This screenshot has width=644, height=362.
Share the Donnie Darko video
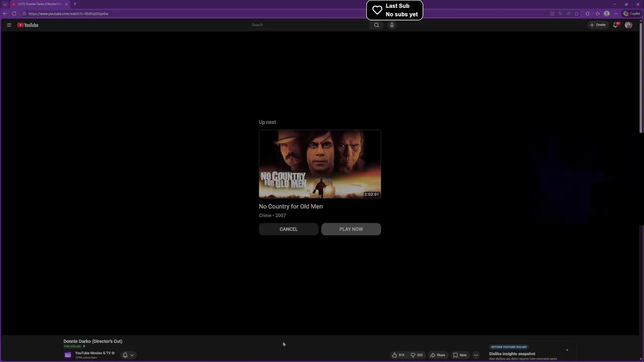pos(438,355)
